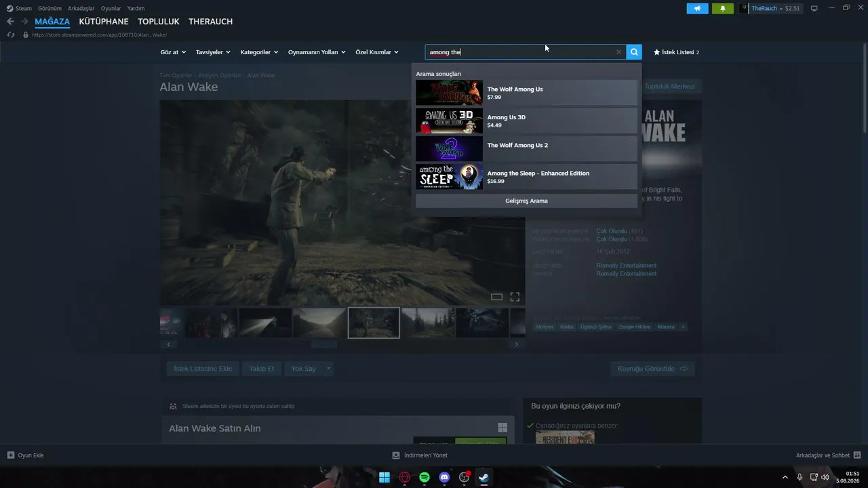868x488 pixels.
Task: Open Among the Sleep - Enhanced Edition result
Action: click(526, 177)
